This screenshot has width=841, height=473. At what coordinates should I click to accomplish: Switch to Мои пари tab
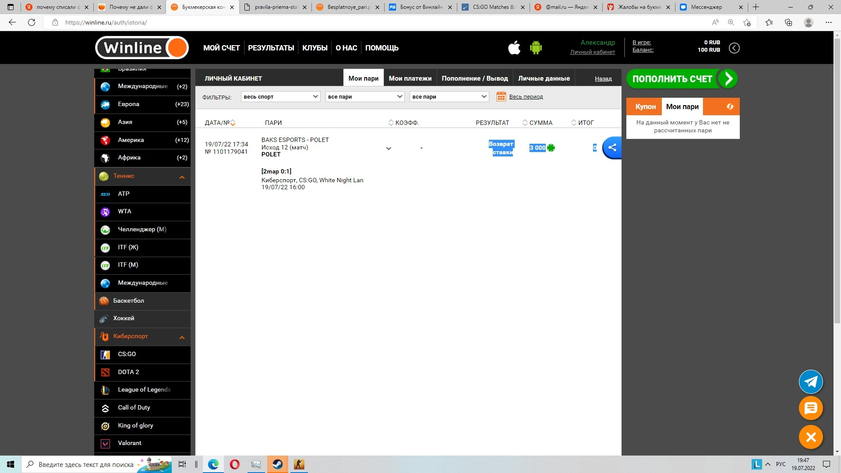click(363, 78)
